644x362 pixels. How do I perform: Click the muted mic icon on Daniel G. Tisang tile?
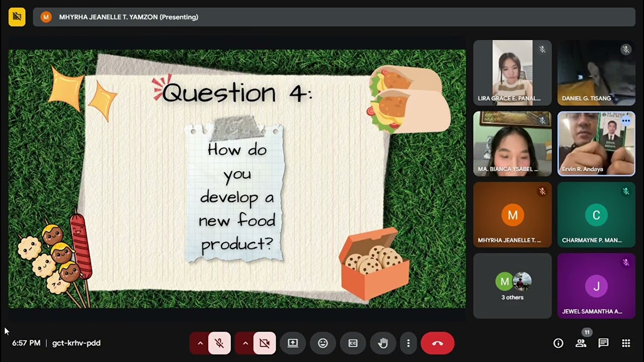(626, 49)
